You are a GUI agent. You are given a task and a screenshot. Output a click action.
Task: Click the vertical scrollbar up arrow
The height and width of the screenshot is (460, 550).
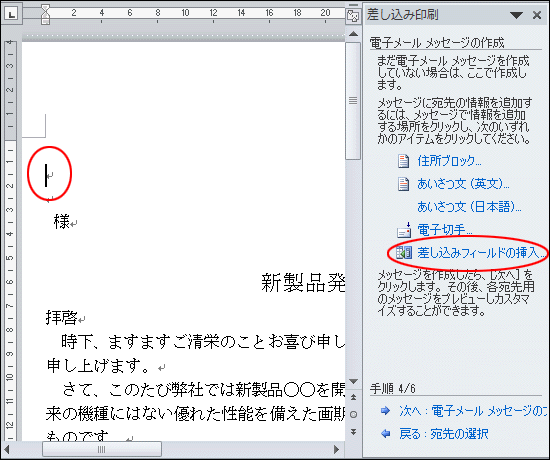[353, 34]
